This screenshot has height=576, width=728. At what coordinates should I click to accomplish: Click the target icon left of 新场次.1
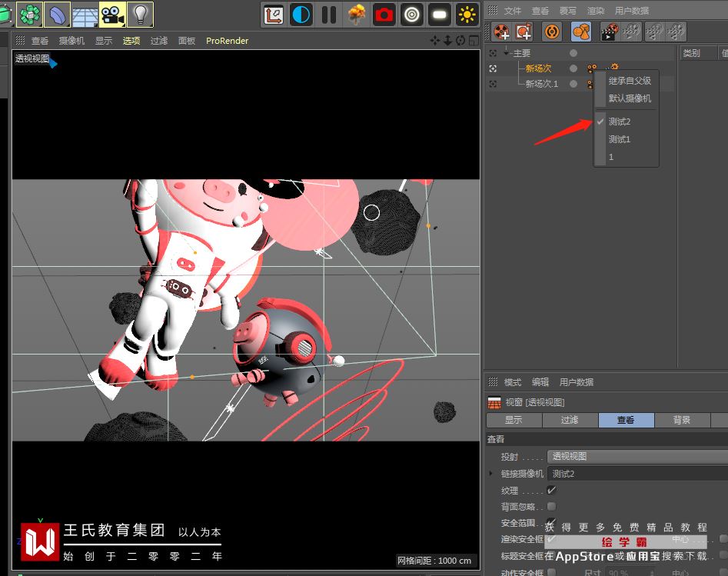(493, 84)
